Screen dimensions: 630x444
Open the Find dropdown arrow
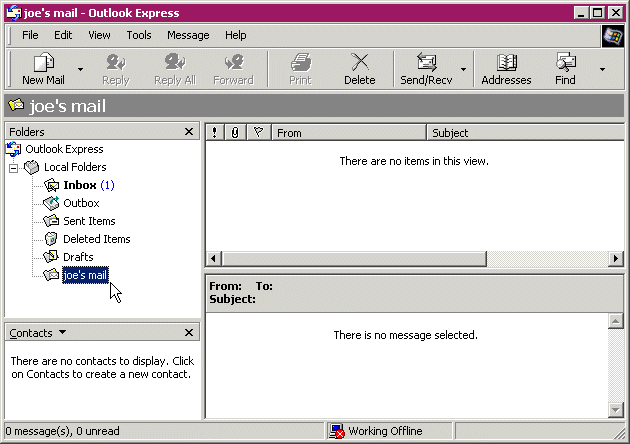tap(602, 69)
